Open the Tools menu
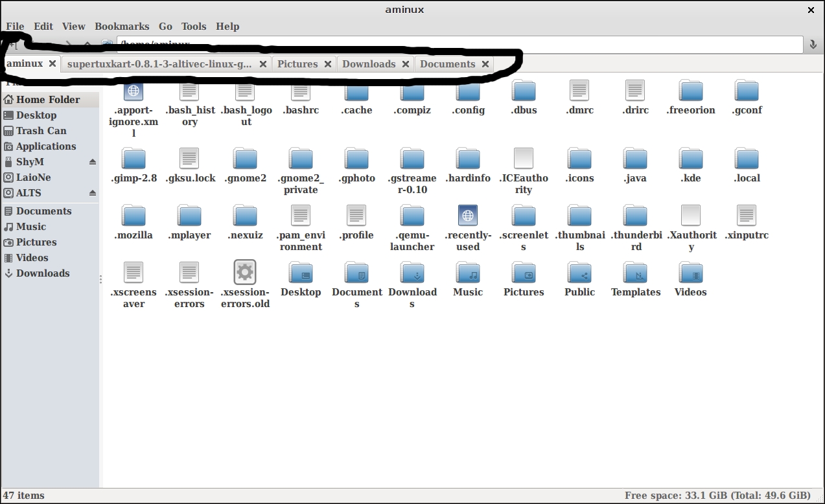This screenshot has width=825, height=504. click(x=194, y=27)
